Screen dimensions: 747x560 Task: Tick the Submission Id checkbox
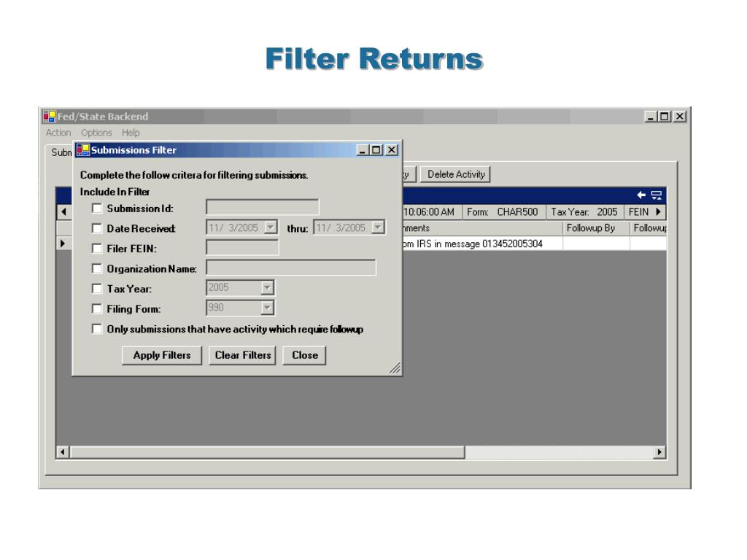(x=97, y=208)
